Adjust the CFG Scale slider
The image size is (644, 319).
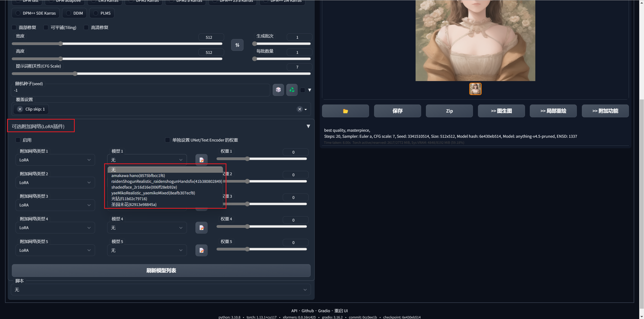click(x=161, y=74)
